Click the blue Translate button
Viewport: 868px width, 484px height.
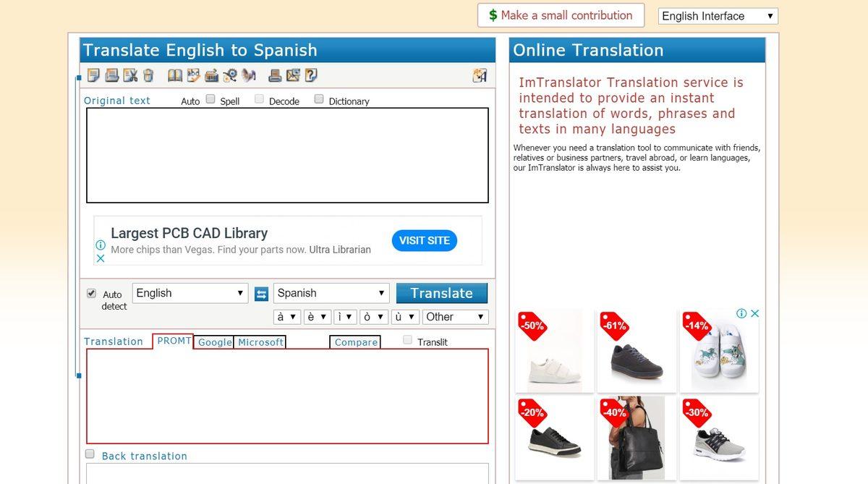click(441, 293)
